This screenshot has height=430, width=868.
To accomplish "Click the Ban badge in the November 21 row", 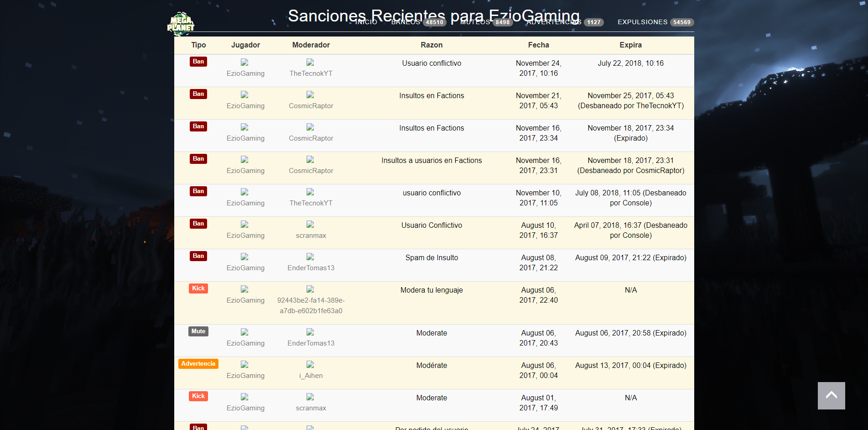I will click(198, 94).
